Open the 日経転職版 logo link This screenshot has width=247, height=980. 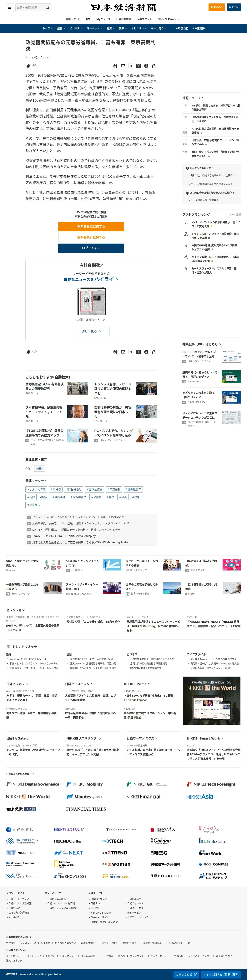tap(20, 829)
